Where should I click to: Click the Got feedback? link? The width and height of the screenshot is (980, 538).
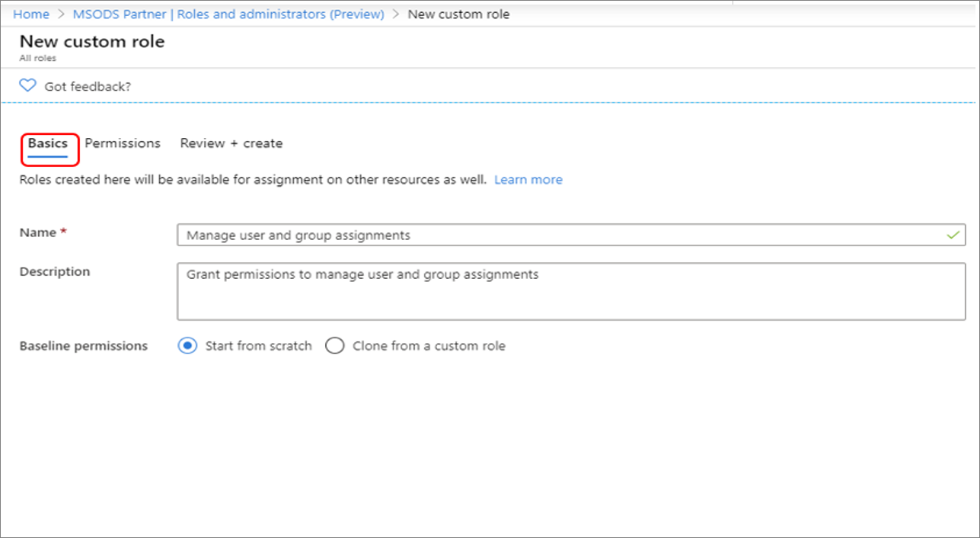(x=88, y=87)
